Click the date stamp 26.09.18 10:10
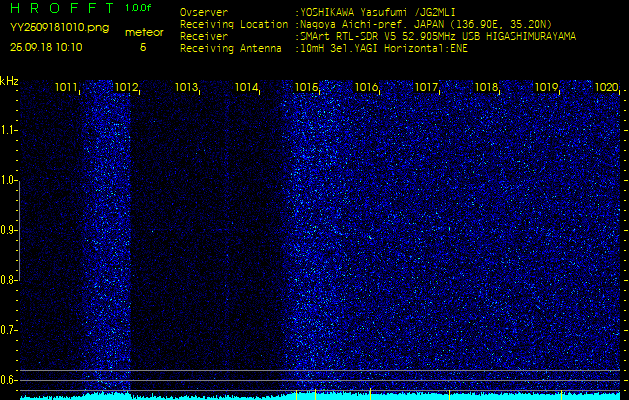The height and width of the screenshot is (400, 629). (46, 47)
